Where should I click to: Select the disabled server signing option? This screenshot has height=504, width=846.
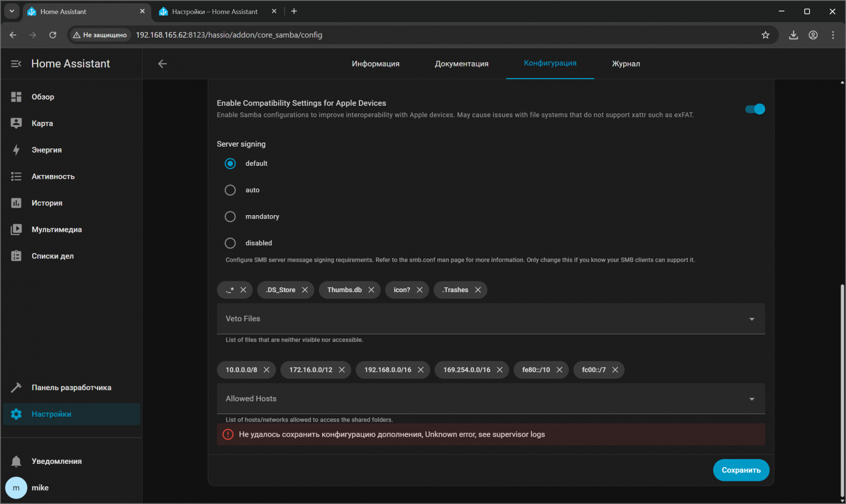click(x=230, y=243)
